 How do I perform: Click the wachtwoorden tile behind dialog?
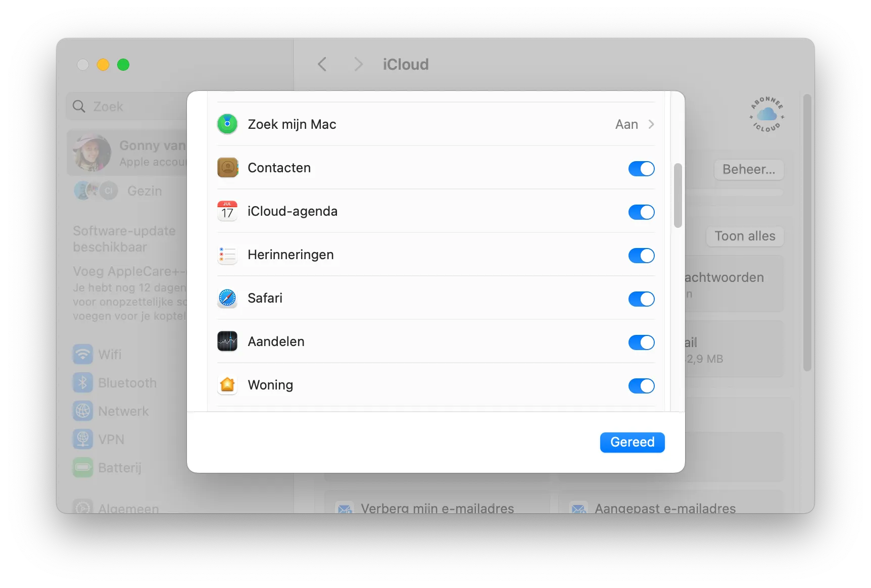[x=734, y=284]
